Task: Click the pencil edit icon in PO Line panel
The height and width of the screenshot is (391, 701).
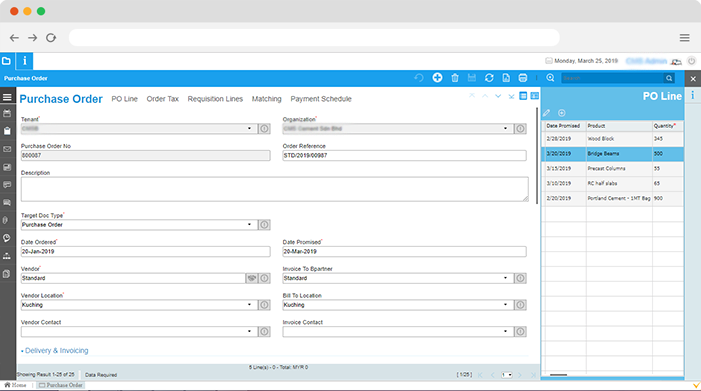Action: (546, 113)
